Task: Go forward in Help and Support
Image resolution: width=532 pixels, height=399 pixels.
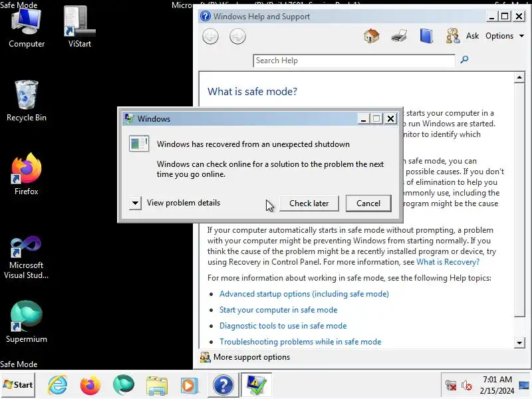Action: click(237, 37)
